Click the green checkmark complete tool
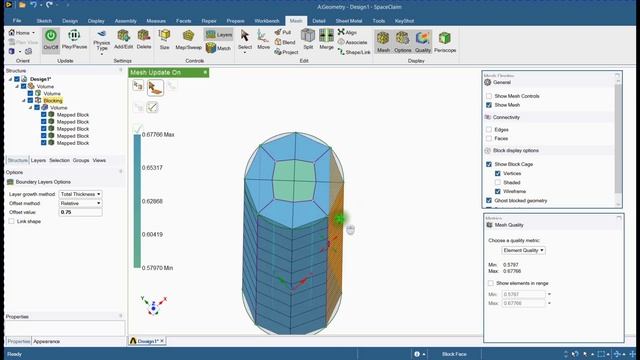The width and height of the screenshot is (640, 360). (152, 107)
